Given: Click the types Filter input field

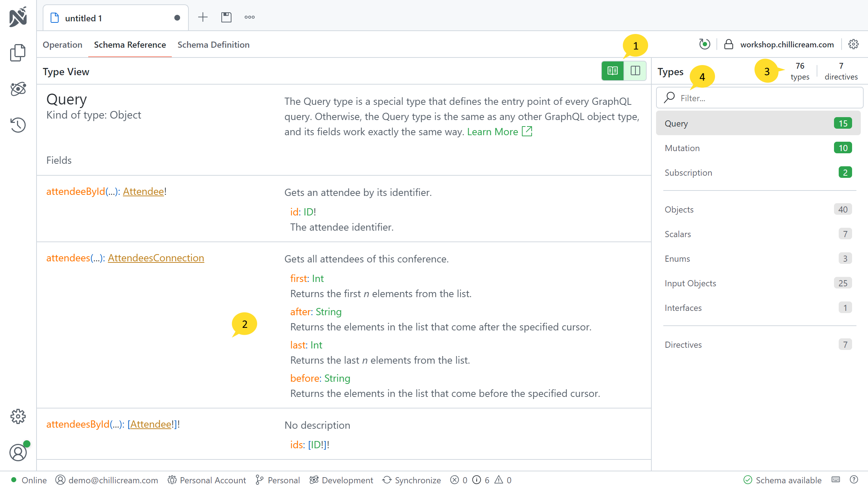Looking at the screenshot, I should tap(759, 98).
